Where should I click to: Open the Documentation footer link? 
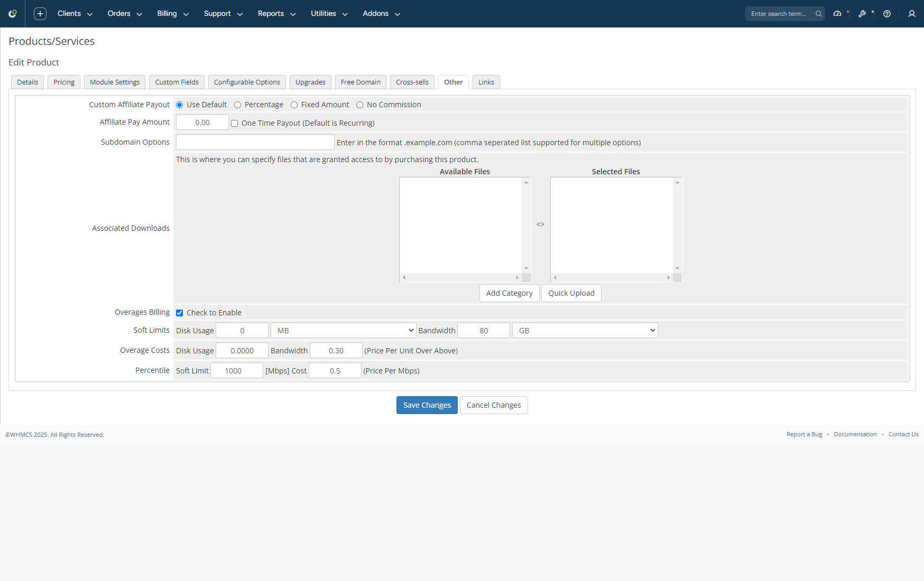click(x=855, y=434)
